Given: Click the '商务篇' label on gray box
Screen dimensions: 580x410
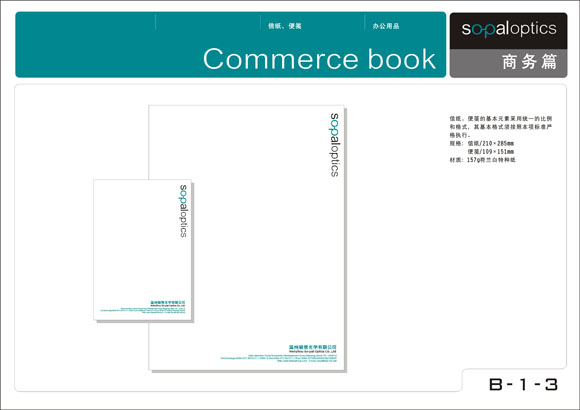Looking at the screenshot, I should (x=529, y=62).
